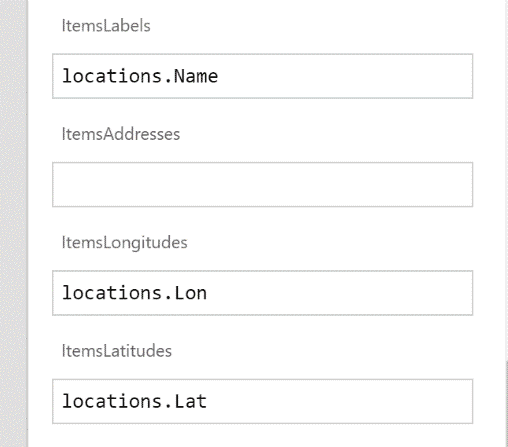Place cursor on 'Lon' in locations.Lon
The width and height of the screenshot is (508, 447).
(x=190, y=293)
